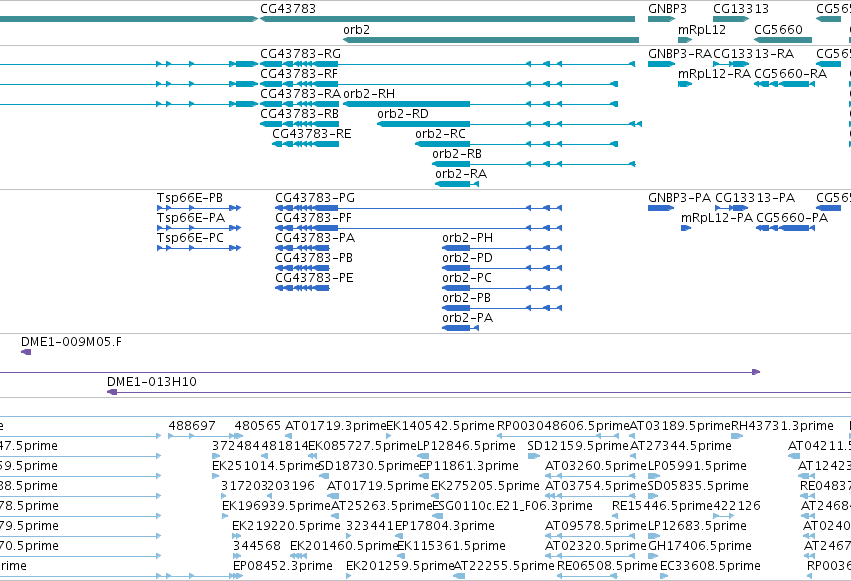The image size is (851, 581).
Task: Select protein CG13313-PA
Action: pos(732,208)
